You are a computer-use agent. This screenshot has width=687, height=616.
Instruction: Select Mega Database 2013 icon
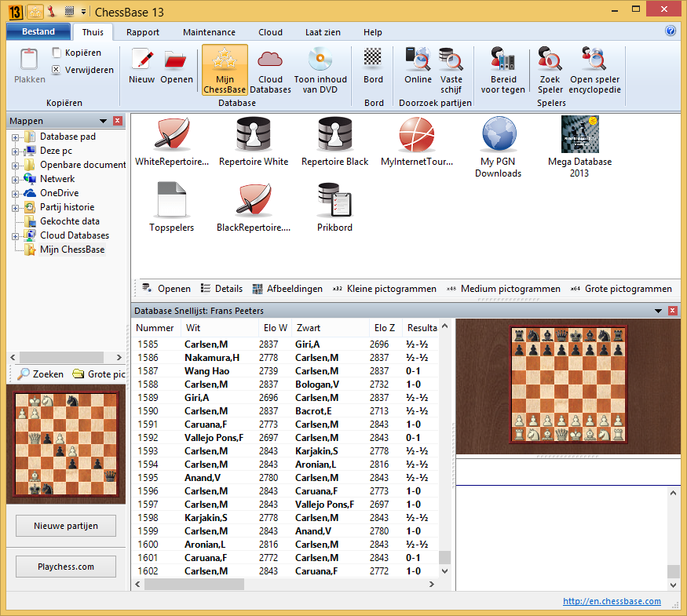pos(579,134)
